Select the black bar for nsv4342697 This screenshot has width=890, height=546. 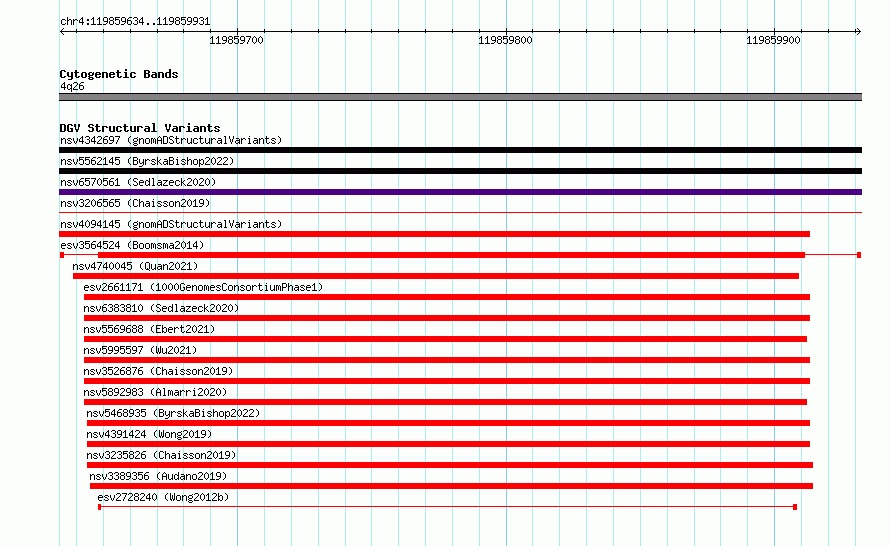460,150
